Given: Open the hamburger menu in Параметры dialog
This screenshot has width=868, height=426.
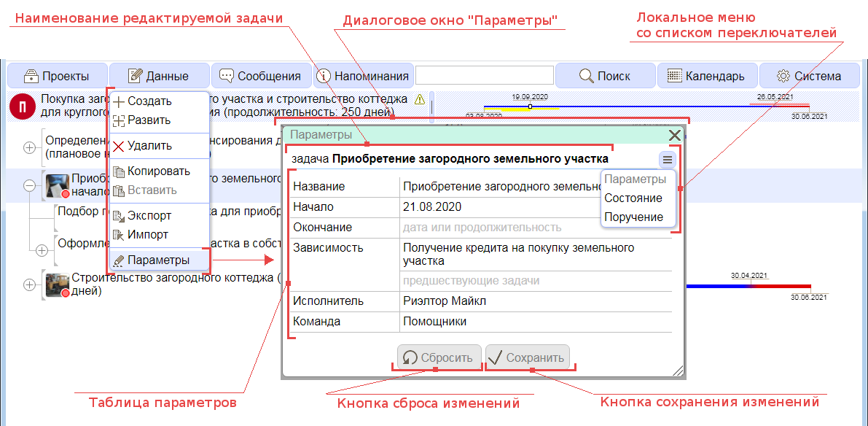Looking at the screenshot, I should pyautogui.click(x=668, y=160).
